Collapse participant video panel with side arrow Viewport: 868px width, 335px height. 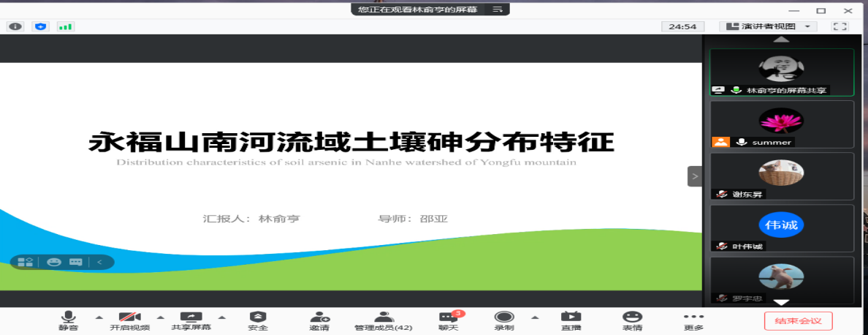tap(695, 176)
